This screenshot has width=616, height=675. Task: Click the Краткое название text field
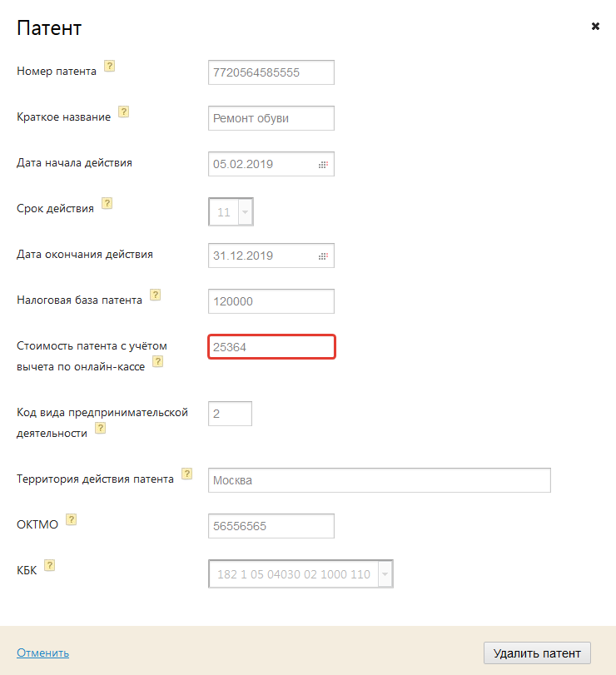pos(271,118)
